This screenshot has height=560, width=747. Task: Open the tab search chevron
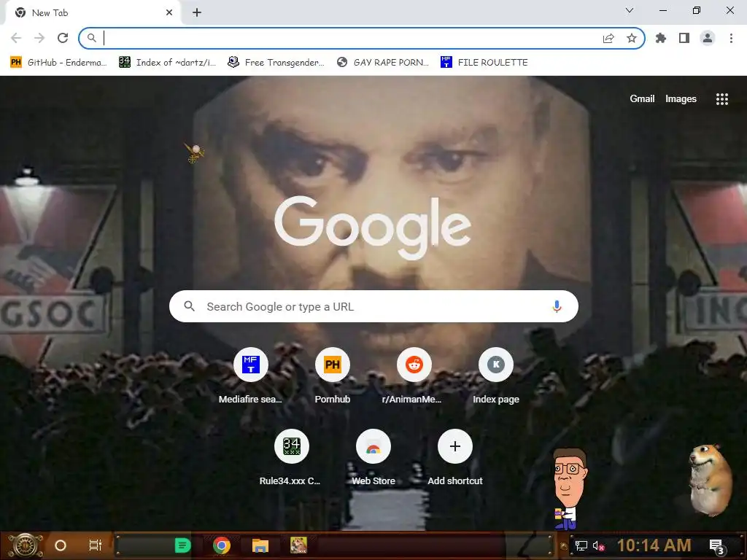point(630,10)
